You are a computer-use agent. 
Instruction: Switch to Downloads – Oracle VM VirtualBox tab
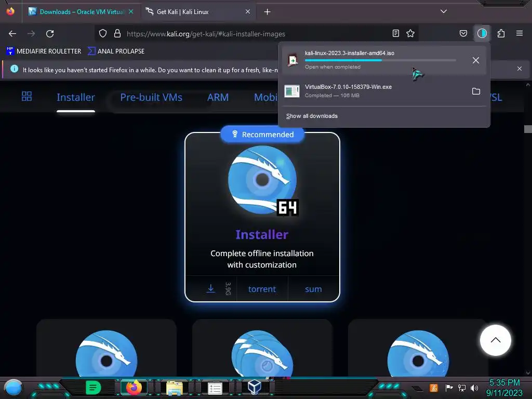[81, 12]
